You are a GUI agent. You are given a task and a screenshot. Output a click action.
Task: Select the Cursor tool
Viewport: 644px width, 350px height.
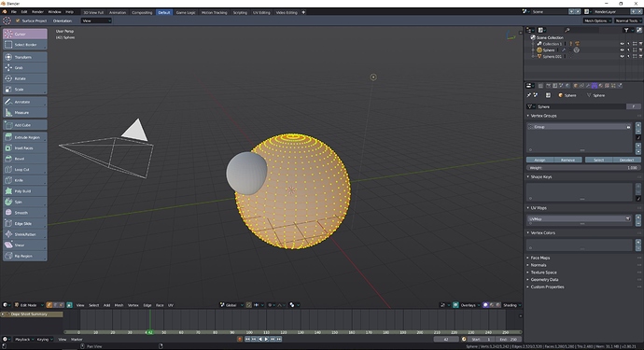click(25, 35)
